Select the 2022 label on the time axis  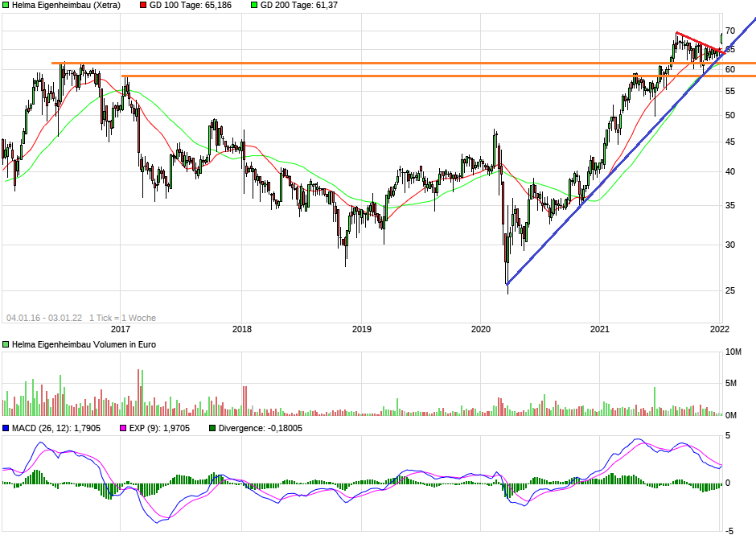click(x=719, y=329)
